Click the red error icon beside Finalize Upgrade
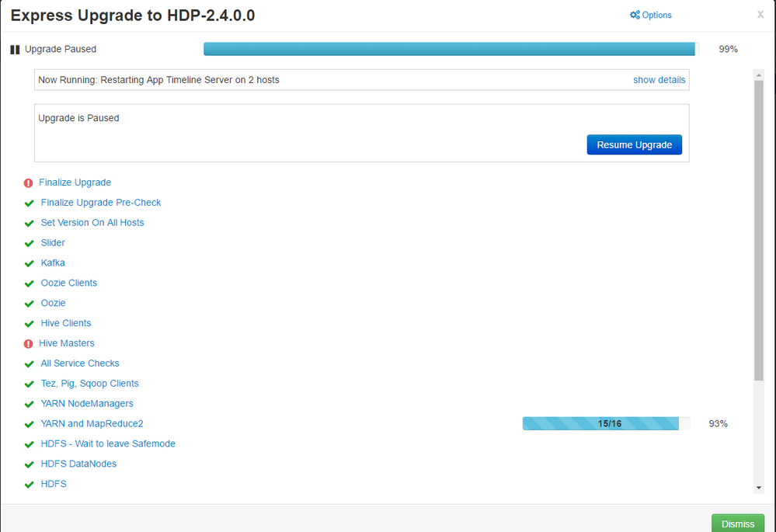The height and width of the screenshot is (532, 776). click(x=28, y=183)
